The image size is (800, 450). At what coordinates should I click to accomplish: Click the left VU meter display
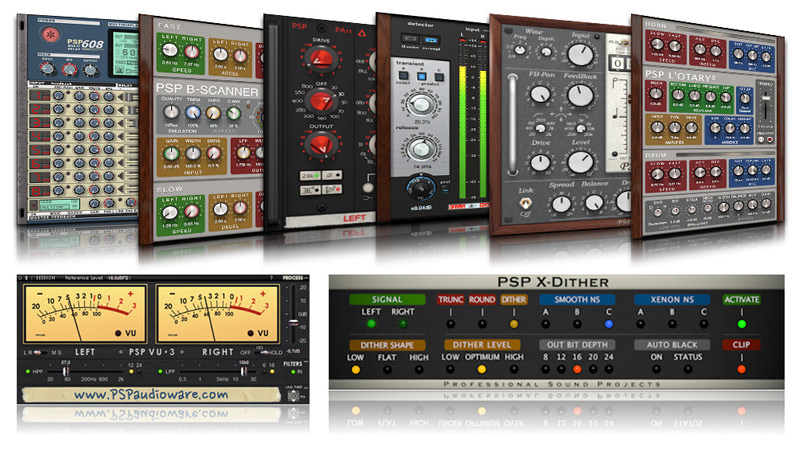85,314
